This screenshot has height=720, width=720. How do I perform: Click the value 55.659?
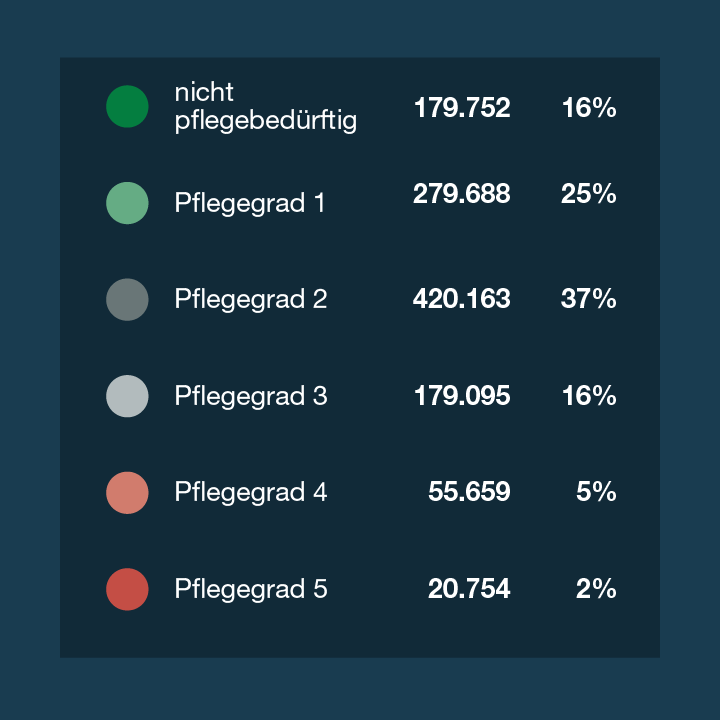click(x=469, y=491)
